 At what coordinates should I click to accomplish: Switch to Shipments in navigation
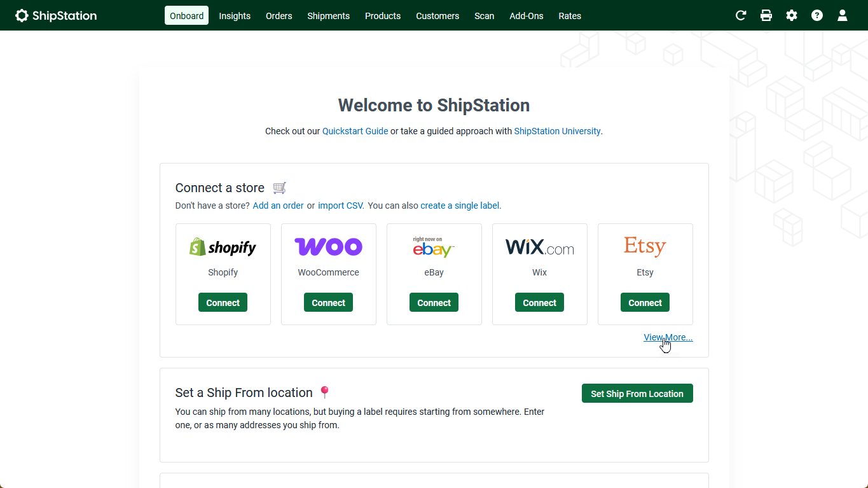(328, 16)
